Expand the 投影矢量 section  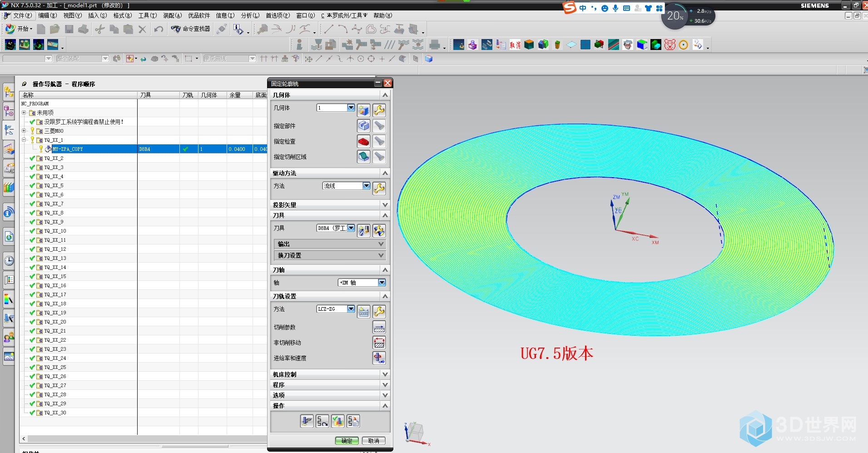tap(330, 205)
